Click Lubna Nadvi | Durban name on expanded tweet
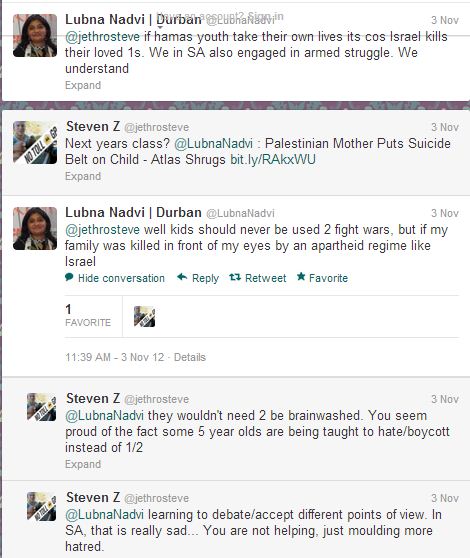The image size is (470, 558). click(x=133, y=212)
